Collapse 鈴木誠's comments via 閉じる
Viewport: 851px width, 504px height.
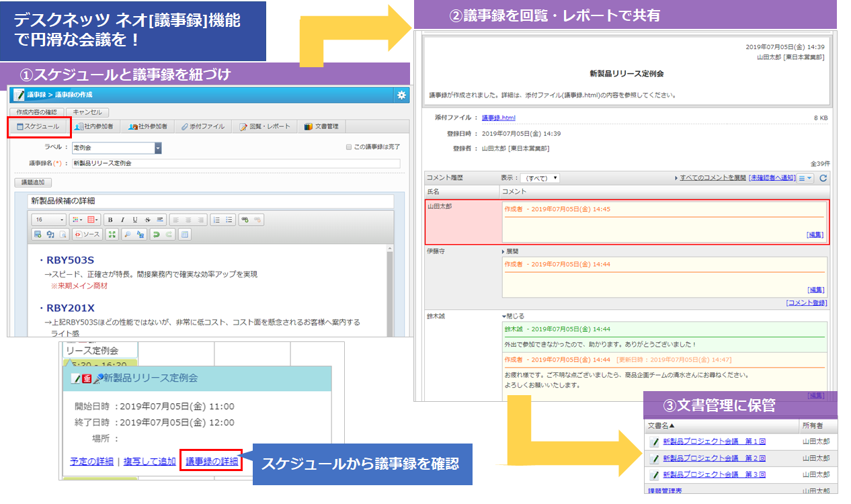coord(514,316)
